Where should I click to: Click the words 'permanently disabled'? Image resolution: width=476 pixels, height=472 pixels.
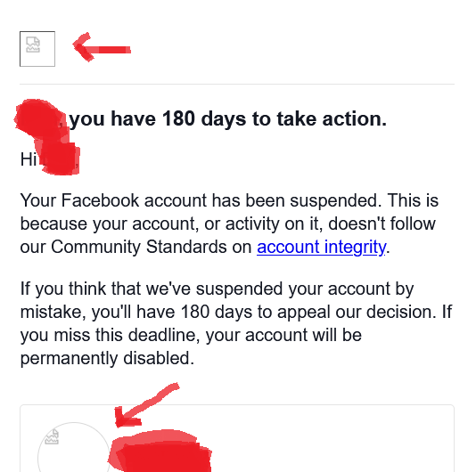[x=107, y=358]
